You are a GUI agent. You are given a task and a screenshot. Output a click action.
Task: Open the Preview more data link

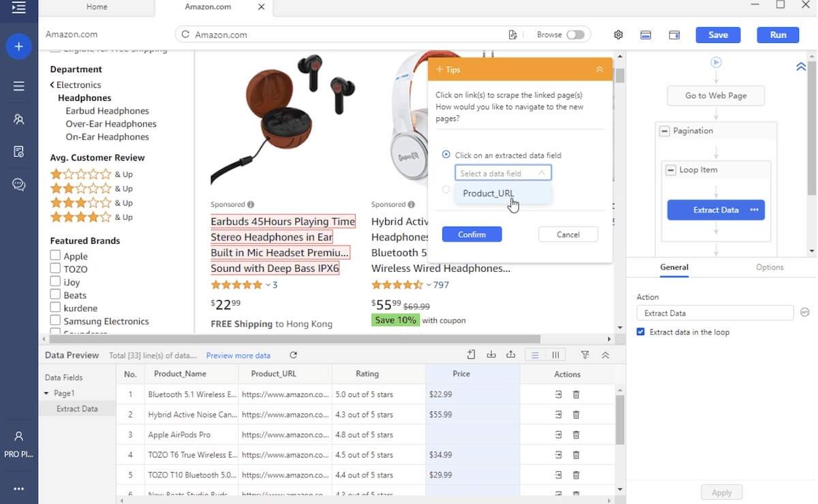pos(238,356)
